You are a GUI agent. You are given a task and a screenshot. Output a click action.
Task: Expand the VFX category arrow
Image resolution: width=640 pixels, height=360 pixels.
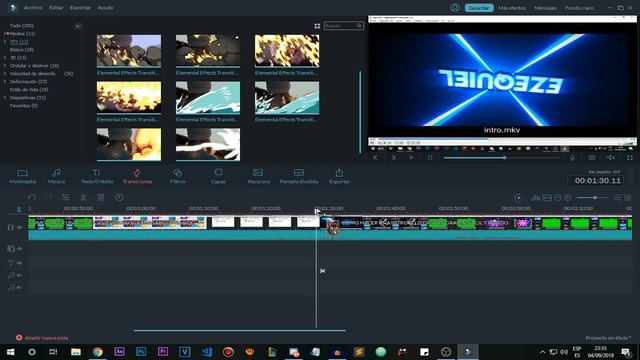coord(5,42)
